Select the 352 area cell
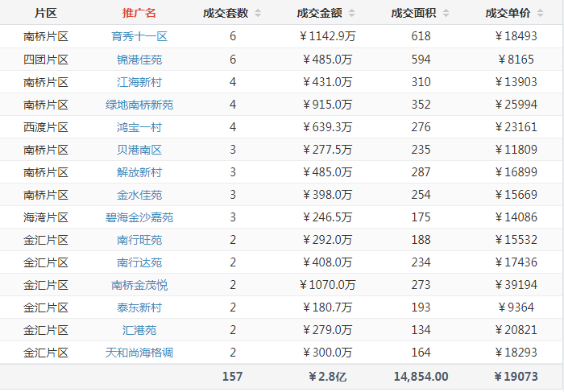564x392 pixels. click(x=421, y=105)
